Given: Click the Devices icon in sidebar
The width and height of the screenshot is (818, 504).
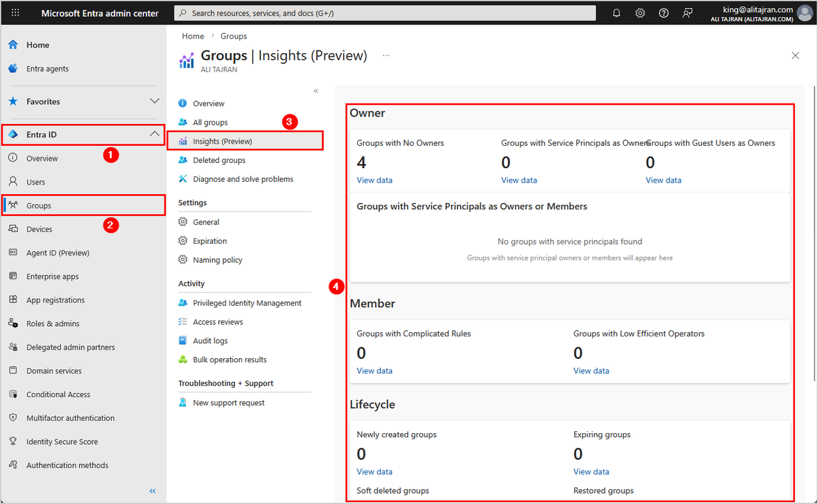Looking at the screenshot, I should [13, 230].
